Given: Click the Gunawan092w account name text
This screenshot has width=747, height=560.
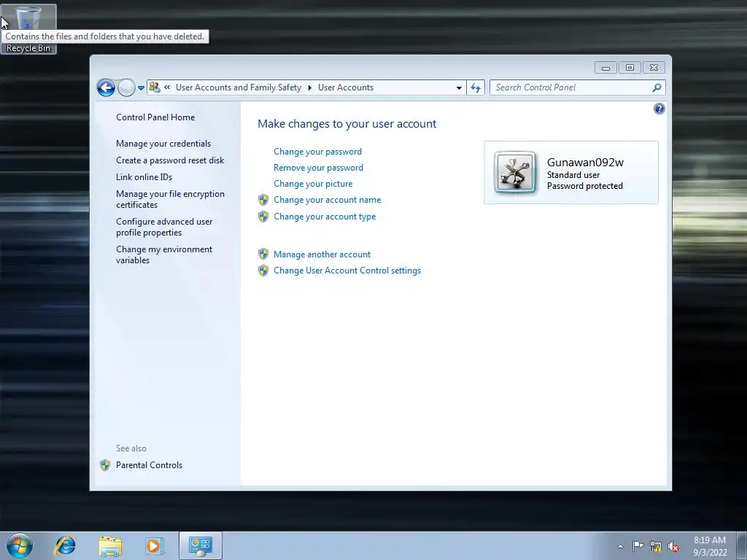Looking at the screenshot, I should 585,163.
